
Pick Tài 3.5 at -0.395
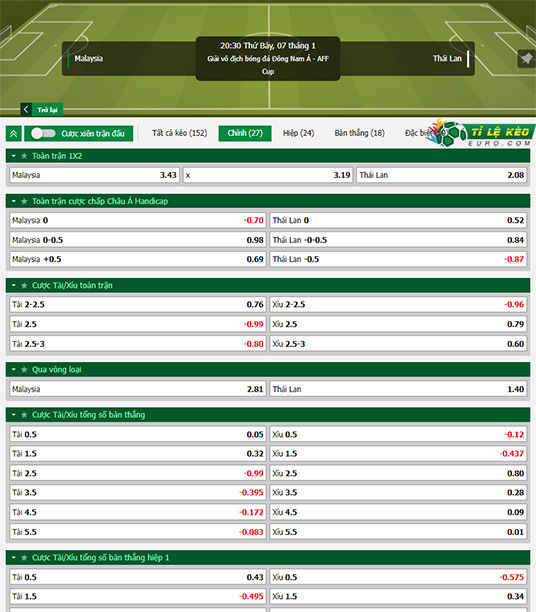137,493
